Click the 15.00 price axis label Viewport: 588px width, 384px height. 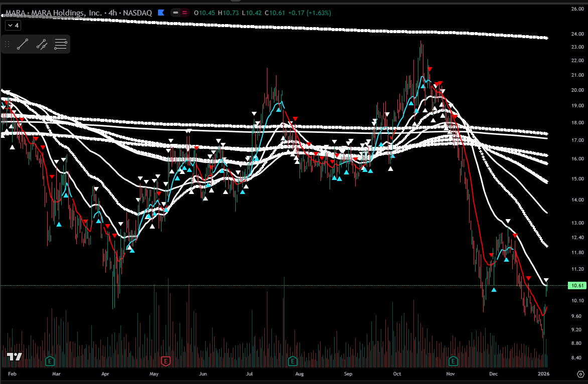(577, 178)
